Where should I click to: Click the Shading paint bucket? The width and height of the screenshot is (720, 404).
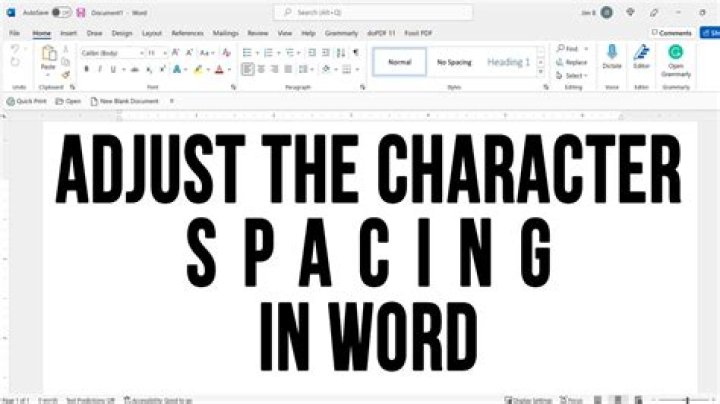click(326, 69)
